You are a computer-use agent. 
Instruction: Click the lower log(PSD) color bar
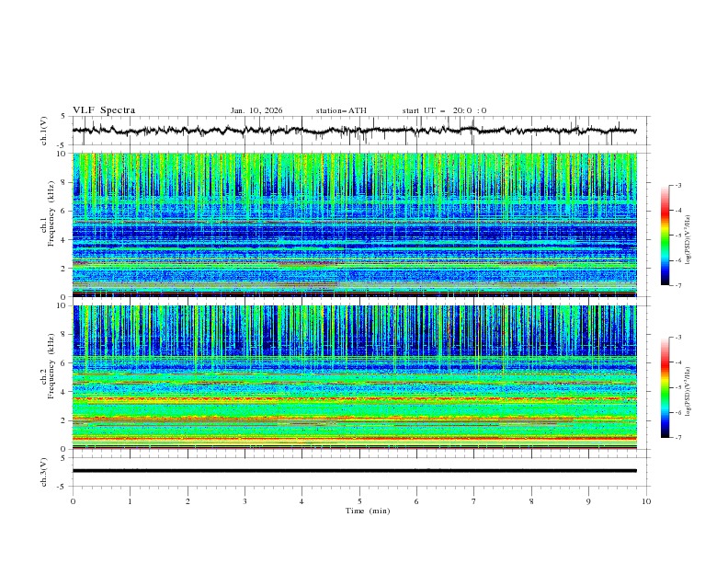click(x=665, y=387)
